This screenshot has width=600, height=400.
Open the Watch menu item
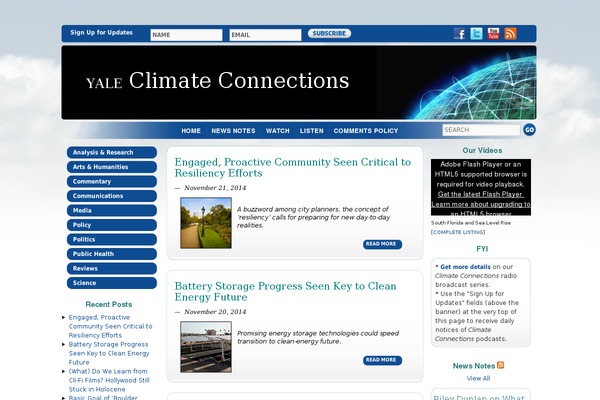coord(277,131)
